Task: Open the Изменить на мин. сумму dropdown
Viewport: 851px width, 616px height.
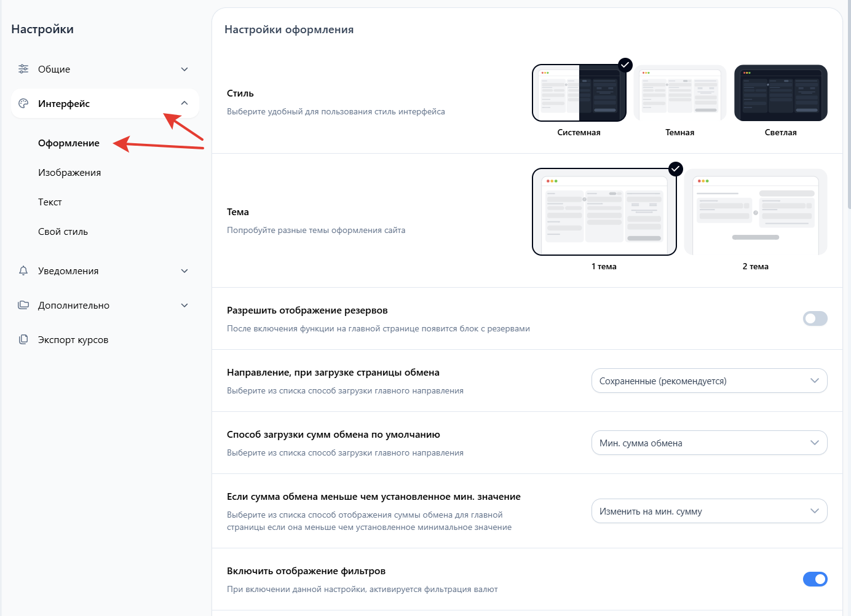Action: tap(709, 511)
